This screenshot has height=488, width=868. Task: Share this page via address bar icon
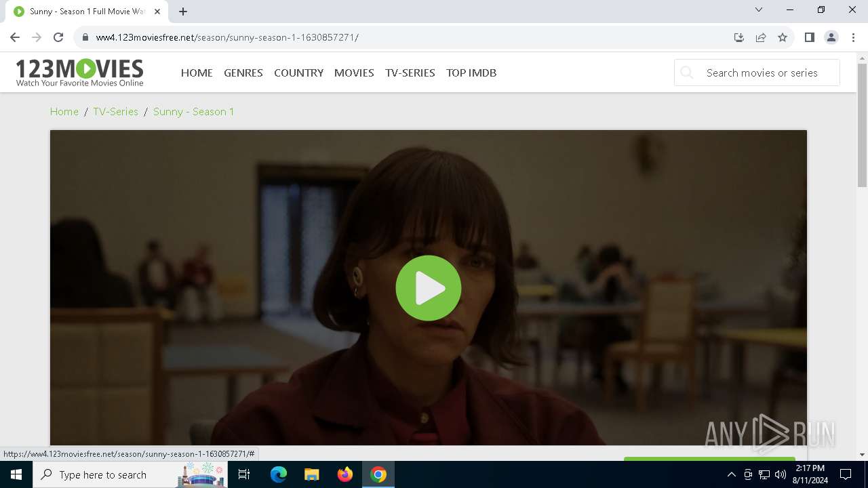tap(761, 37)
